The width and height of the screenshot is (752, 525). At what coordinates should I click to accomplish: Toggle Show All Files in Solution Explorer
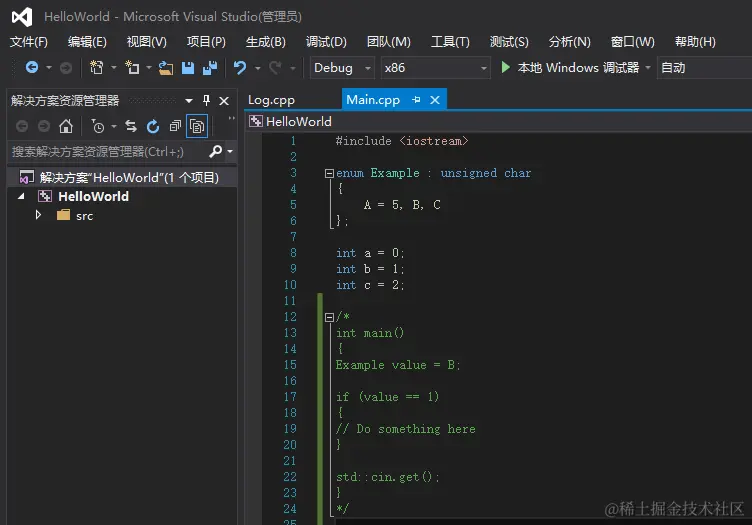pos(197,126)
